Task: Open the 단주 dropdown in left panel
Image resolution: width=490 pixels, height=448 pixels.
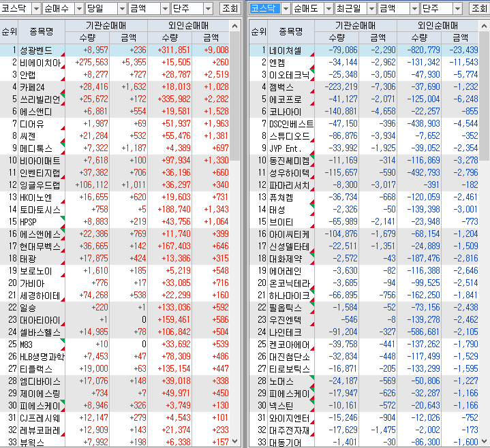Action: tap(208, 8)
